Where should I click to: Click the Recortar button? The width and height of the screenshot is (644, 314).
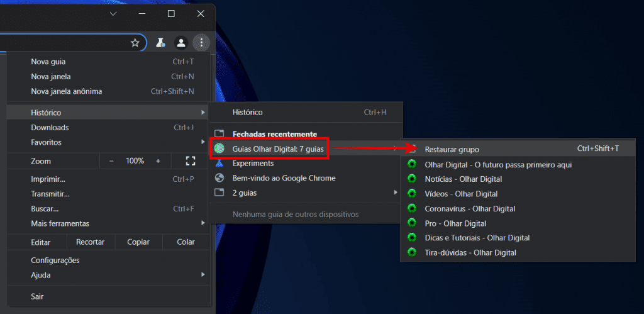coord(91,242)
